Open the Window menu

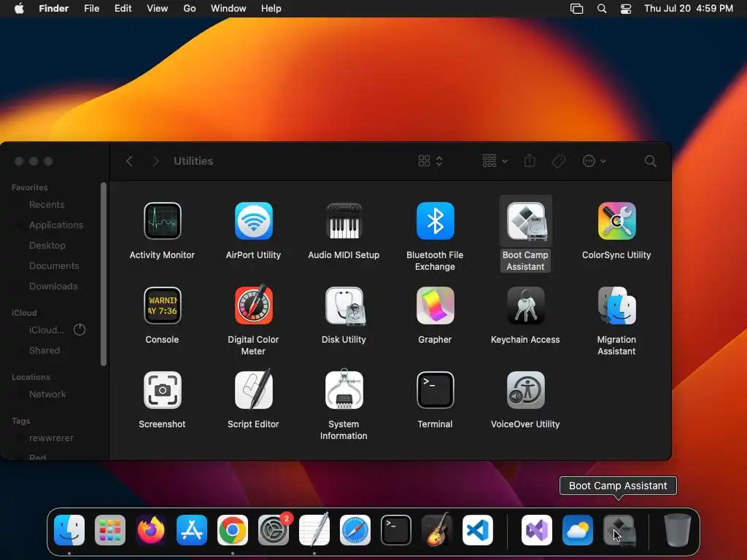[228, 9]
